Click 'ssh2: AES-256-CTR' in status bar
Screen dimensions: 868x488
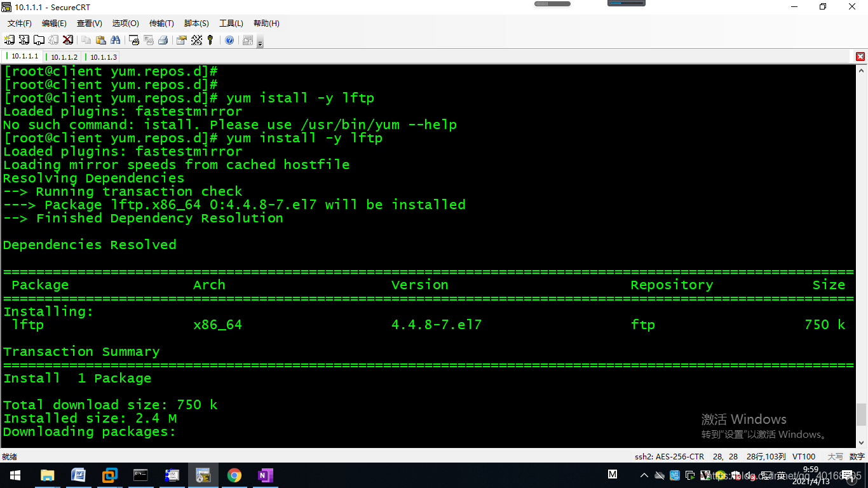tap(669, 456)
